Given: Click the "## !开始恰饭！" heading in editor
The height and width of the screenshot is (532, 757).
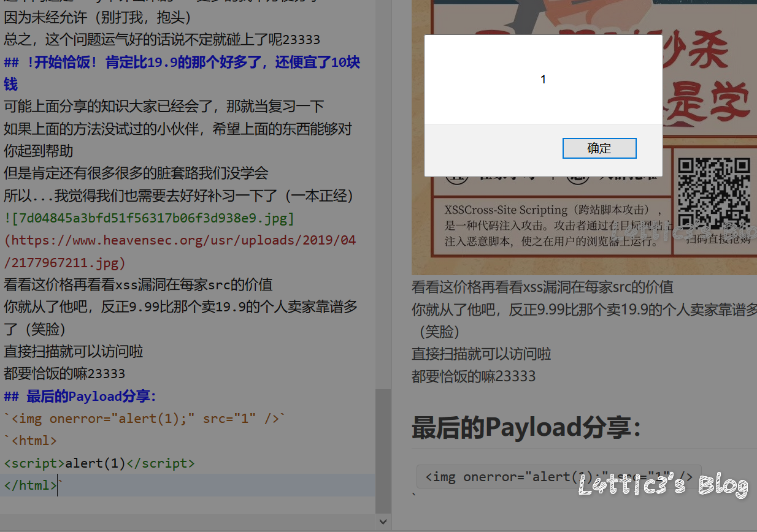Looking at the screenshot, I should 182,73.
